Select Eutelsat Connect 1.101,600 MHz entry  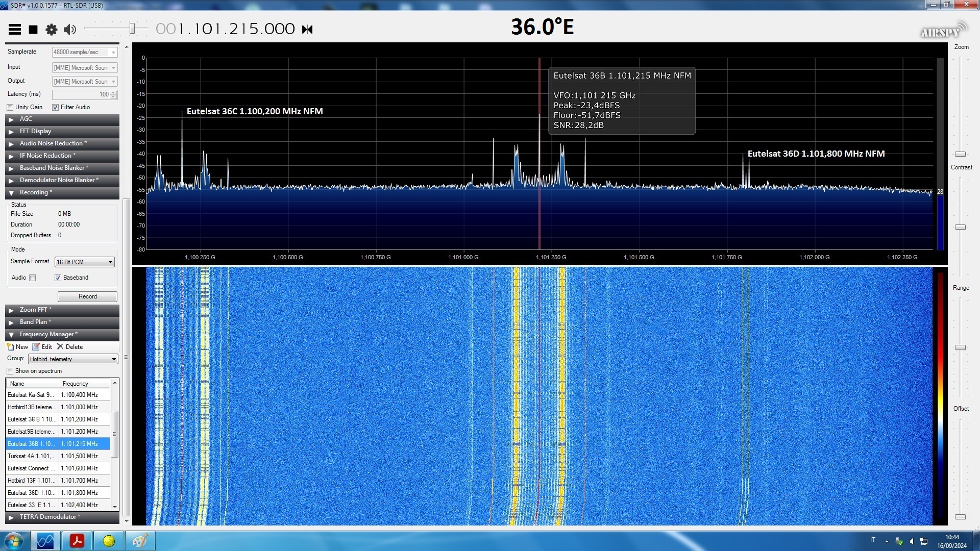tap(58, 468)
